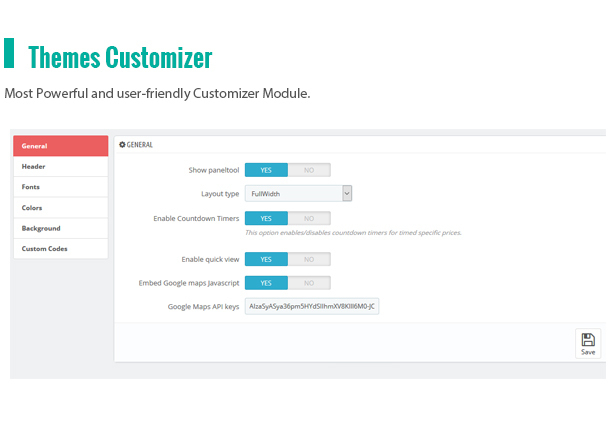Click the Save floppy disk icon

[x=588, y=340]
